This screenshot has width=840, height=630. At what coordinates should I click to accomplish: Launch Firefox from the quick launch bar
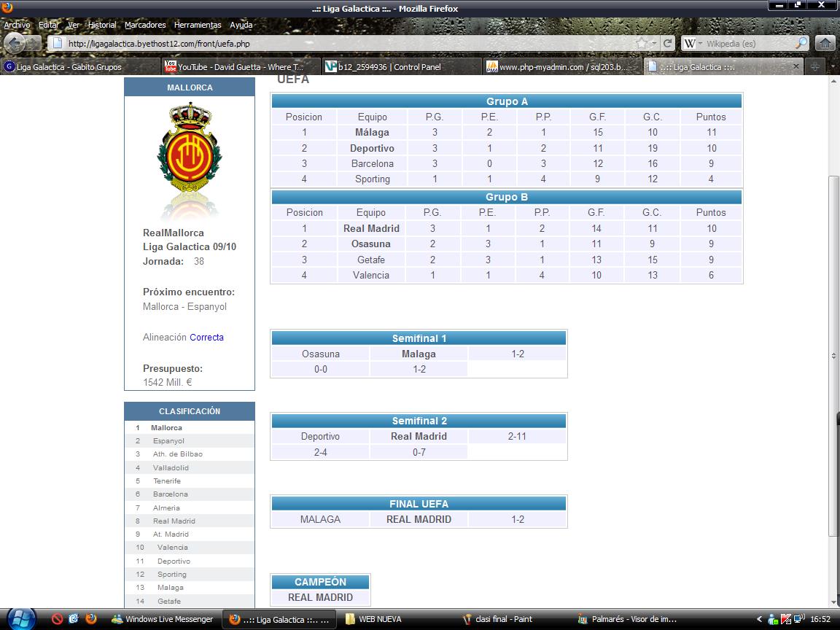coord(90,619)
